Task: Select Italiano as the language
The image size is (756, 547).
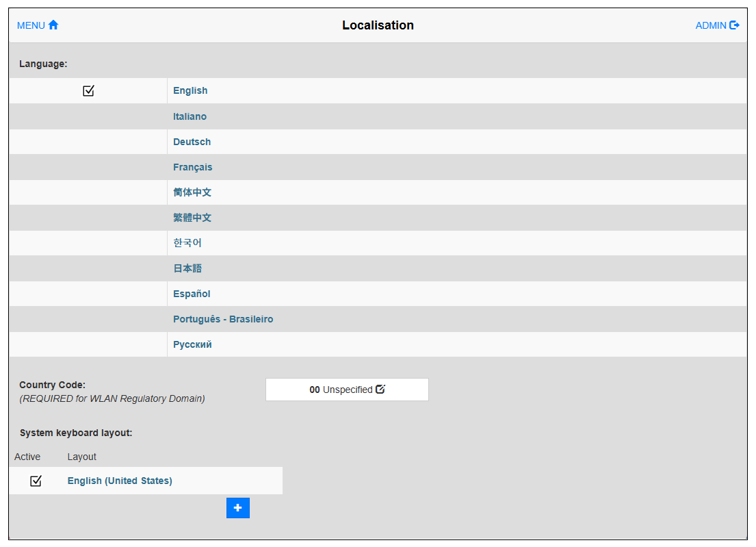Action: coord(190,116)
